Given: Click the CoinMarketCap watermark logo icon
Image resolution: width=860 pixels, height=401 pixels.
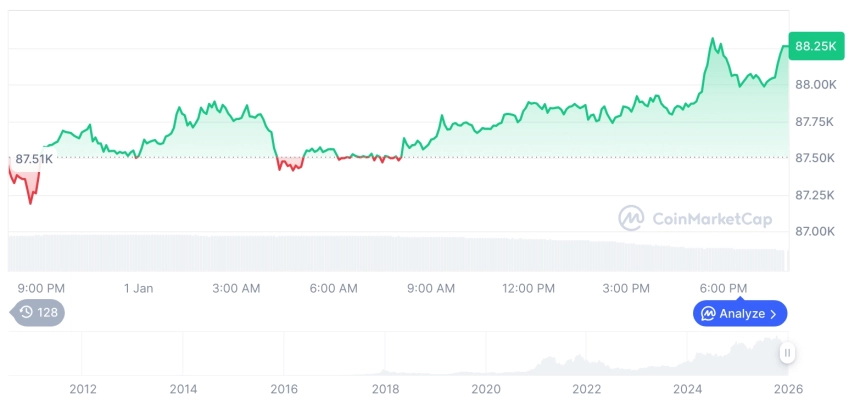Looking at the screenshot, I should [x=631, y=218].
